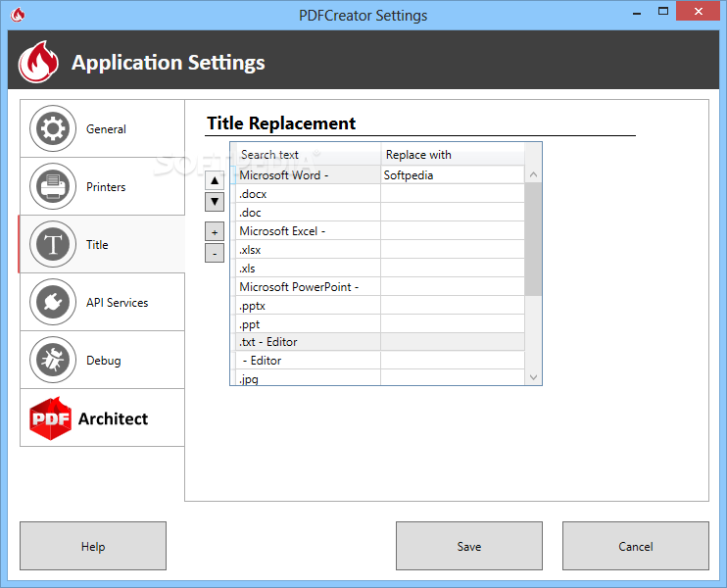The image size is (727, 588).
Task: Minimize the PDFCreator Settings window
Action: [x=637, y=13]
